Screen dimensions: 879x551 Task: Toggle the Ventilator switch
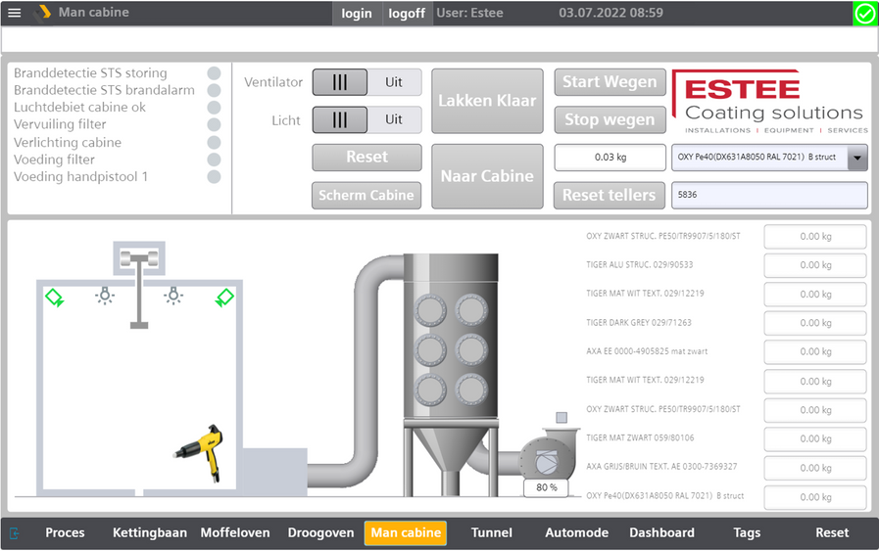367,82
